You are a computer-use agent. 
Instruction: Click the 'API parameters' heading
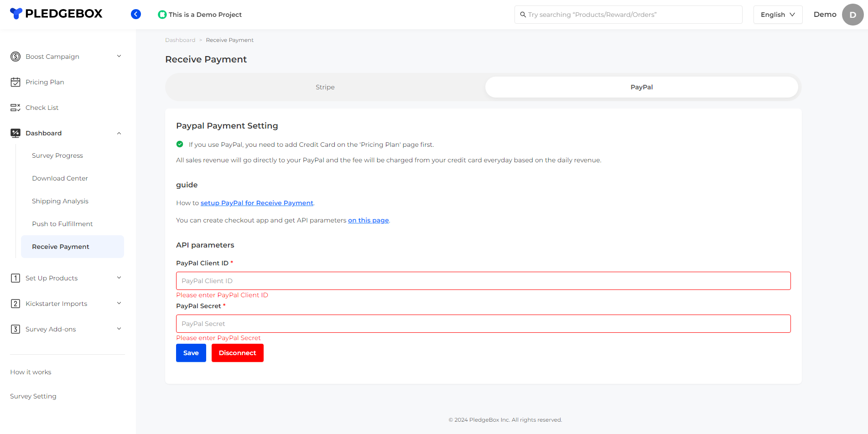pyautogui.click(x=205, y=245)
